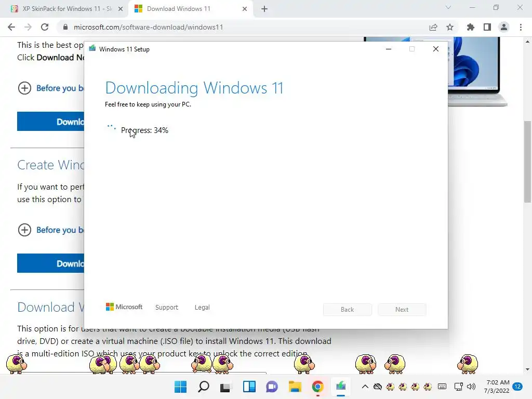Click the Downloading Windows 11 heading

[x=194, y=88]
